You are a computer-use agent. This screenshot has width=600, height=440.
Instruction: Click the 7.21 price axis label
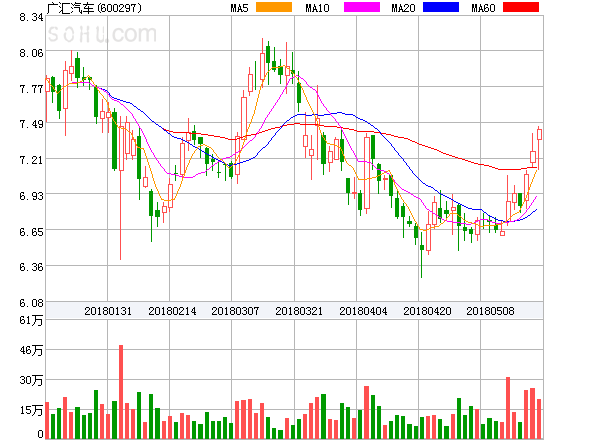(31, 160)
